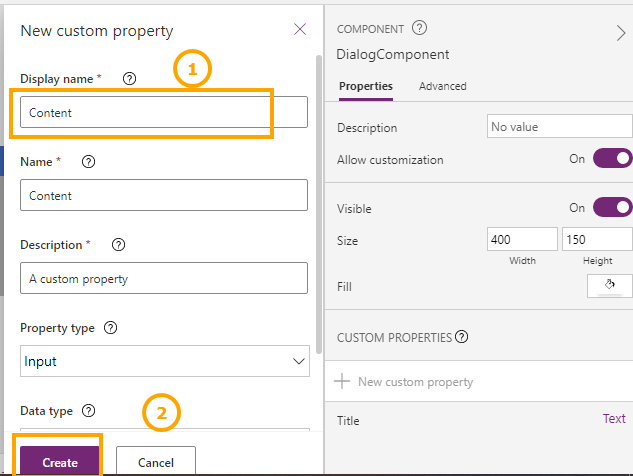The height and width of the screenshot is (476, 633).
Task: Toggle the Visible switch off
Action: pos(612,208)
